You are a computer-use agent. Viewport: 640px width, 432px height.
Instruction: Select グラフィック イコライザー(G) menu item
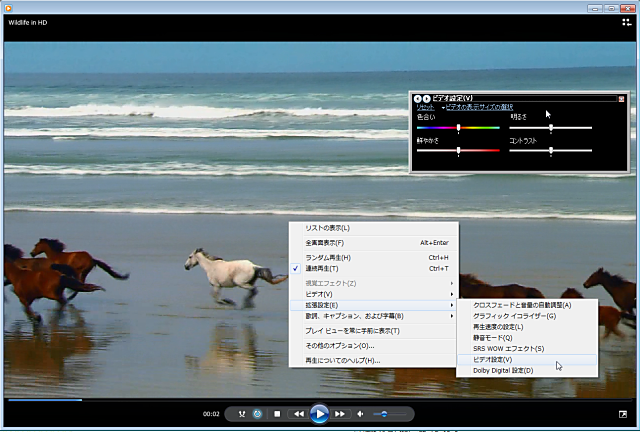514,316
